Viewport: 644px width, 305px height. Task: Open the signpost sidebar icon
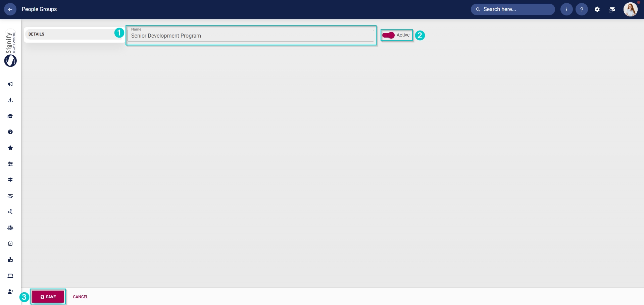point(10,180)
